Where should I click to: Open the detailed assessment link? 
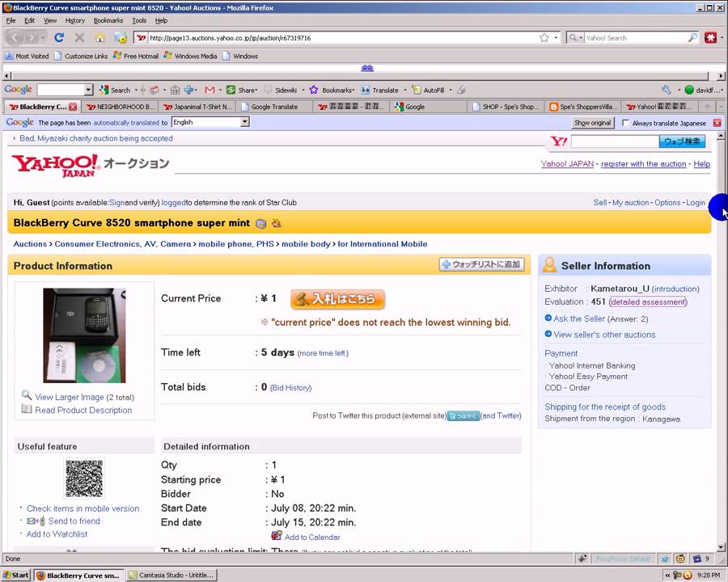click(648, 302)
